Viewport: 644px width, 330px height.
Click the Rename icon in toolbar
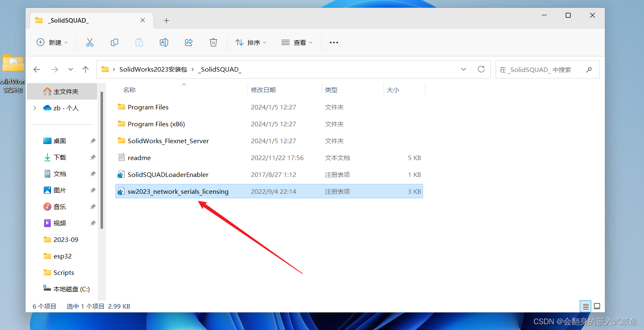(x=164, y=42)
